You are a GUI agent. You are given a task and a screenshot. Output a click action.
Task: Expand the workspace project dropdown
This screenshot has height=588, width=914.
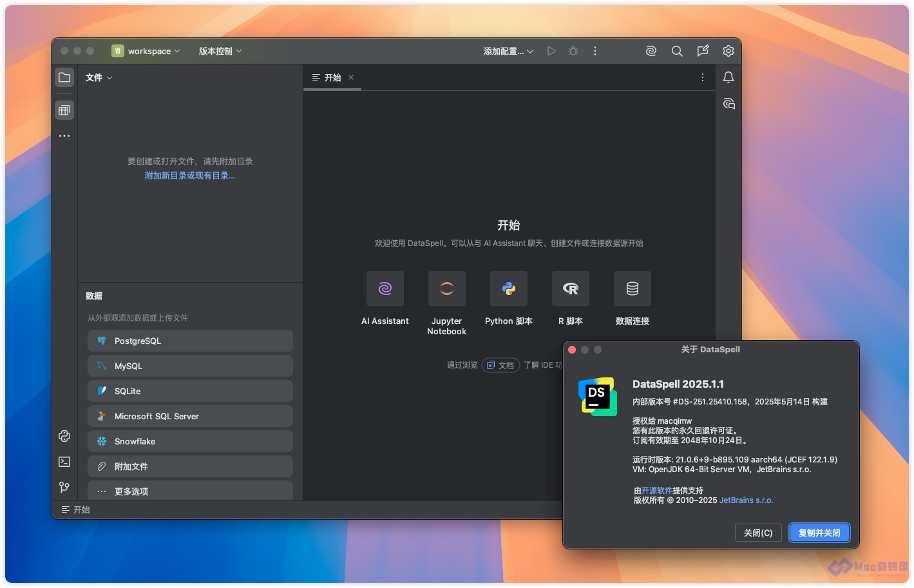146,51
